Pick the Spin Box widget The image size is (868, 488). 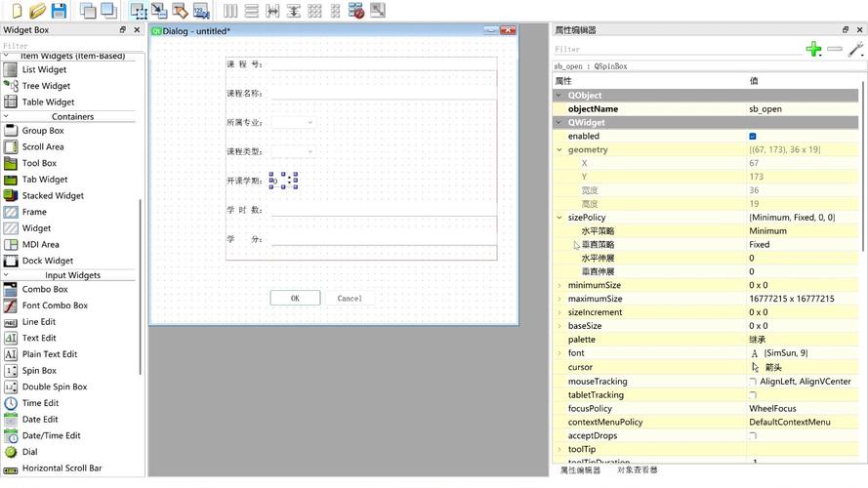click(x=39, y=371)
